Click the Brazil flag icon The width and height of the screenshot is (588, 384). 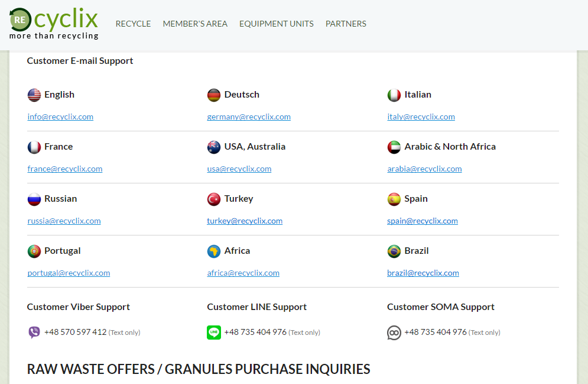(394, 251)
